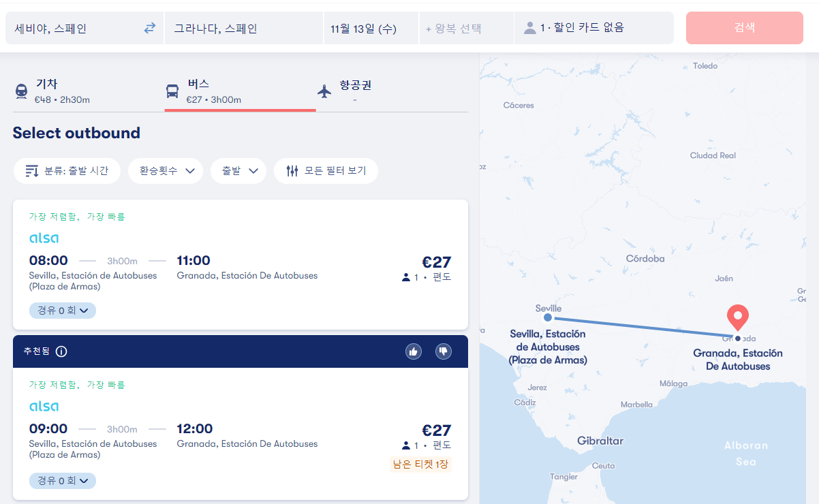This screenshot has width=819, height=504.
Task: Swap origin and destination with arrows icon
Action: [x=150, y=28]
